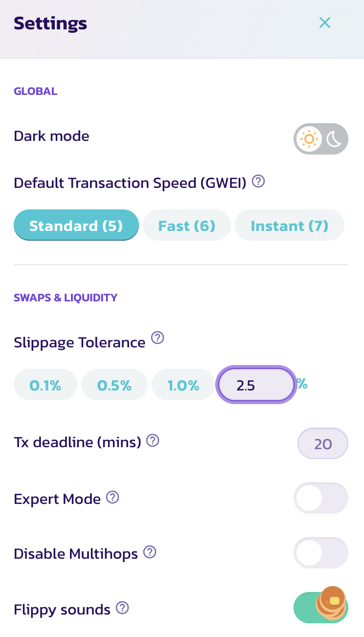364x637 pixels.
Task: Turn on the Disable Multihops switch
Action: 320,553
